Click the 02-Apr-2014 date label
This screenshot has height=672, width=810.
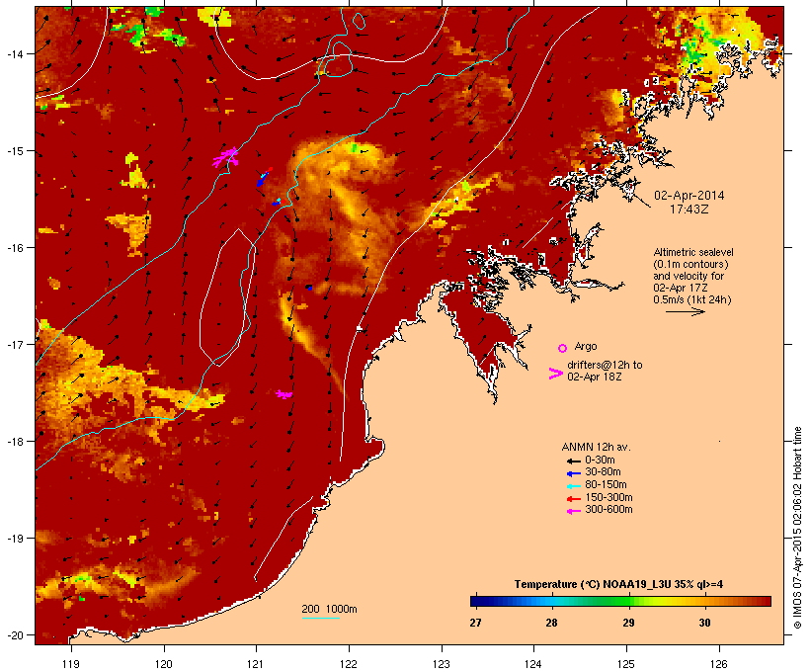point(689,196)
